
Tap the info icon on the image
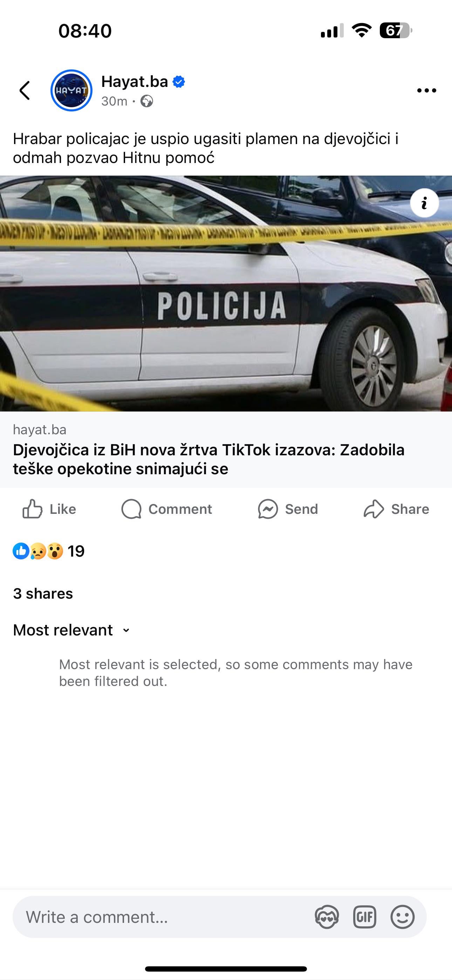[424, 203]
